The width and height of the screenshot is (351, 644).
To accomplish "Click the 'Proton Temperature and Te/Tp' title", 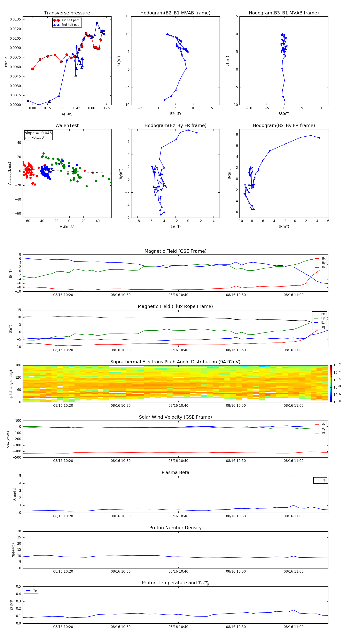I will [x=175, y=583].
